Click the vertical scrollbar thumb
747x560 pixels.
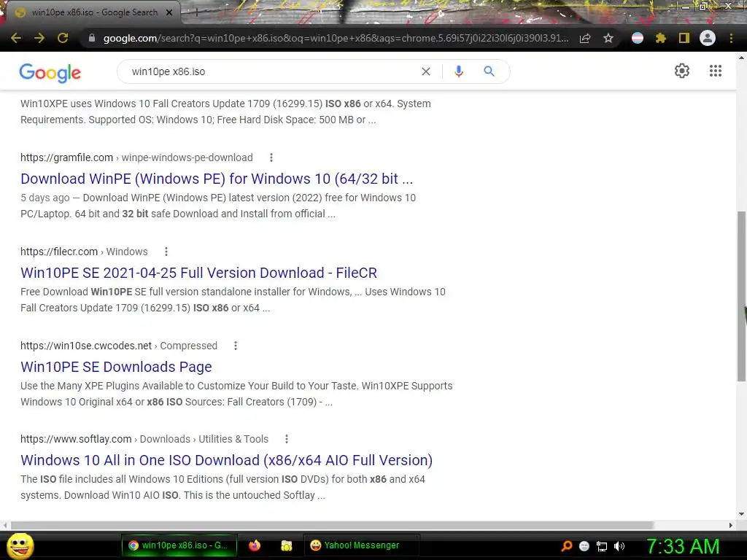point(741,296)
